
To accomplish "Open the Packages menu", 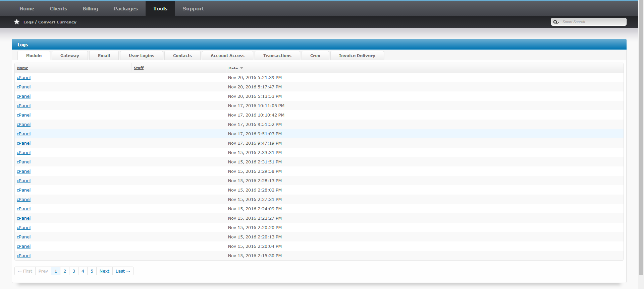I will [126, 9].
